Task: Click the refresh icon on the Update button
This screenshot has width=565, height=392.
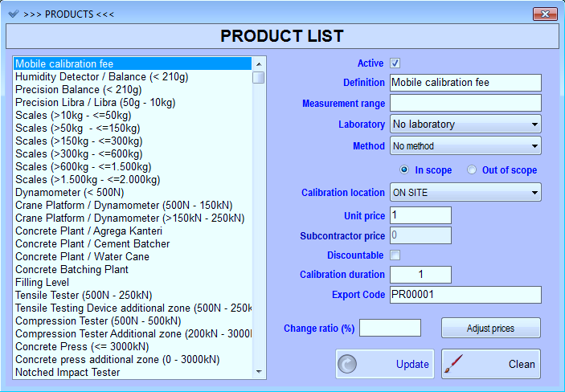Action: [x=347, y=364]
